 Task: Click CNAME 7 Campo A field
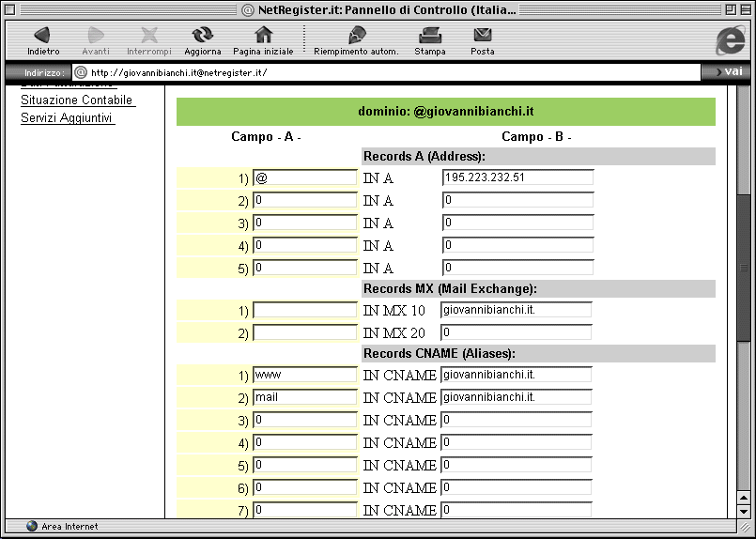pos(304,510)
